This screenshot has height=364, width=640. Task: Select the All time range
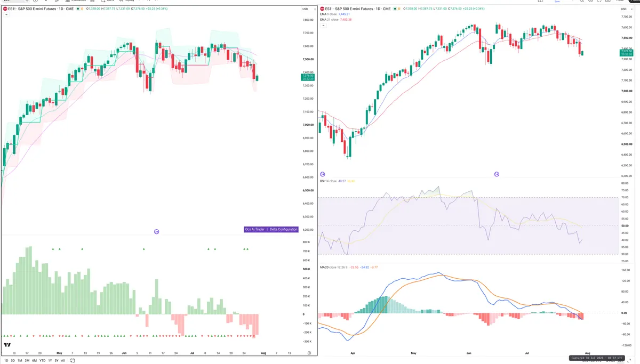coord(63,361)
